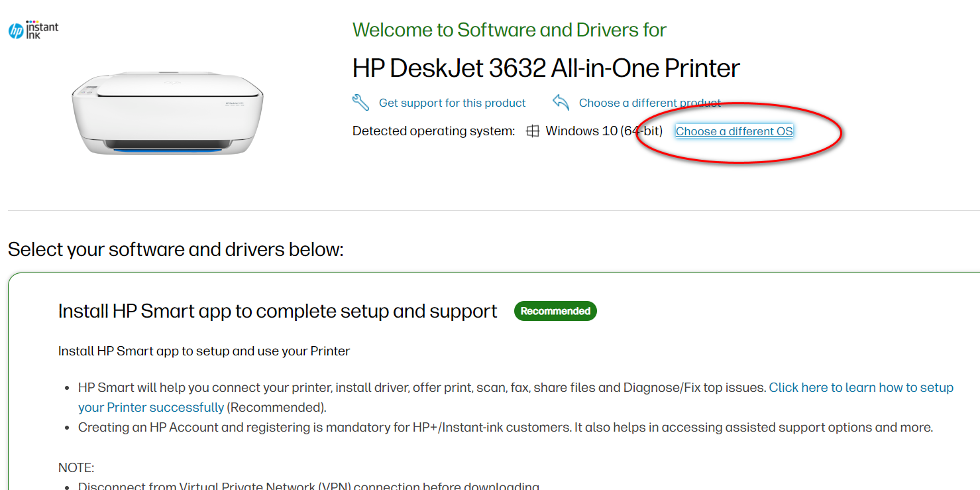Click Install HP Smart app section heading
This screenshot has width=980, height=490.
click(x=278, y=311)
